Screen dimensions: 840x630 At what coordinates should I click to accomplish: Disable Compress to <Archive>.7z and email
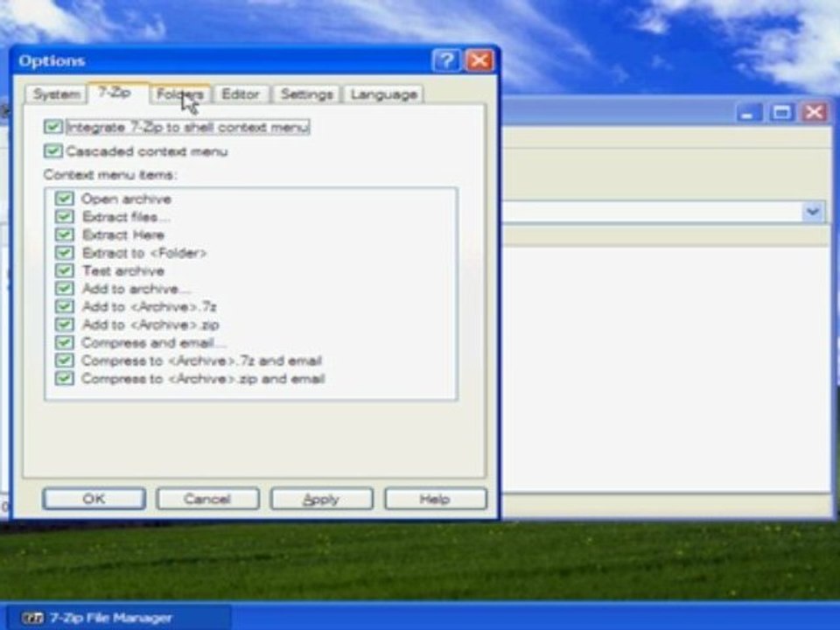point(64,360)
